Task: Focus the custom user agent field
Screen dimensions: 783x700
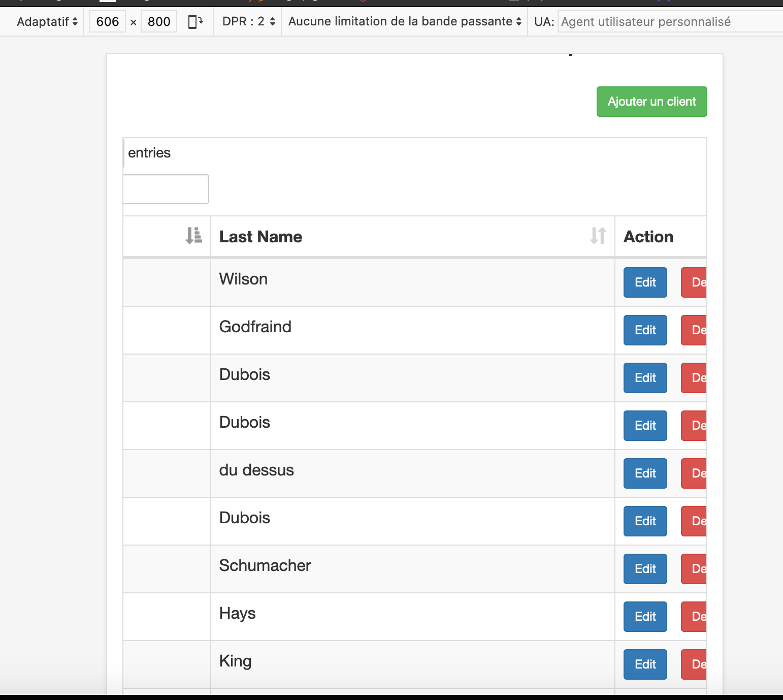Action: click(670, 21)
